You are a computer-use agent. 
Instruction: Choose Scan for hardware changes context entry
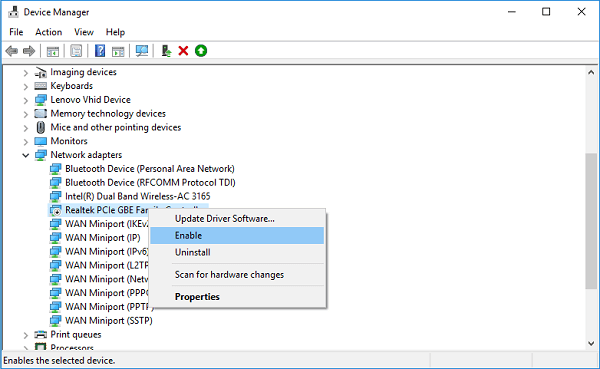click(237, 274)
